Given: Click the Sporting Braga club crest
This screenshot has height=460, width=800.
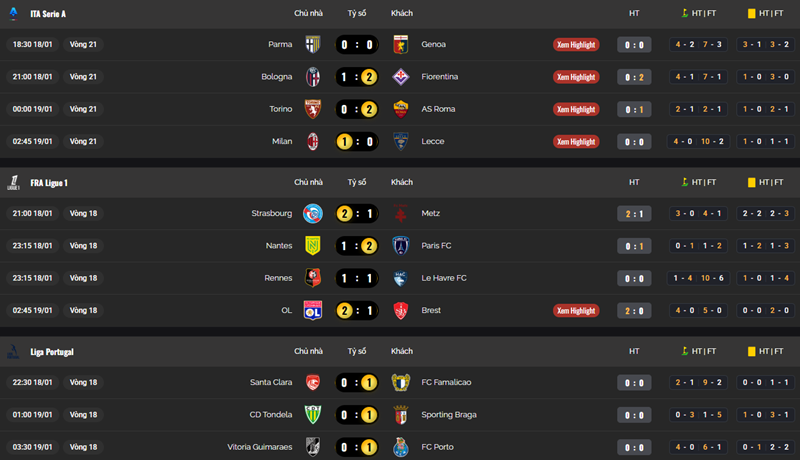Looking at the screenshot, I should (401, 415).
